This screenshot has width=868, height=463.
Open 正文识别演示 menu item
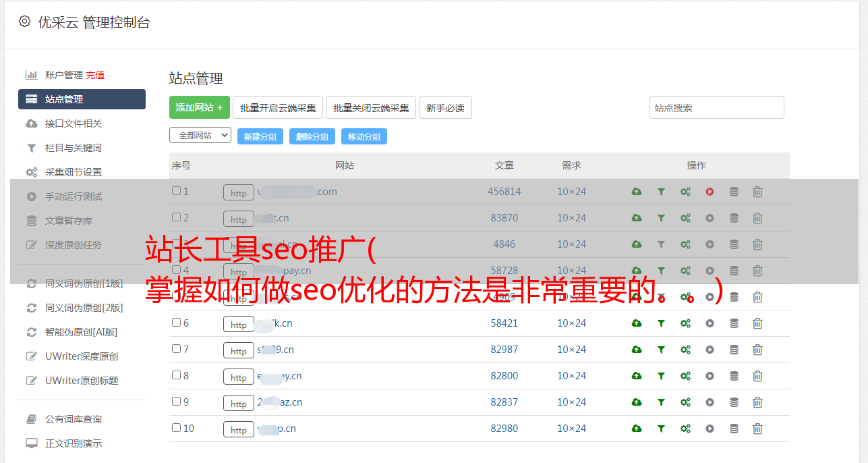74,443
